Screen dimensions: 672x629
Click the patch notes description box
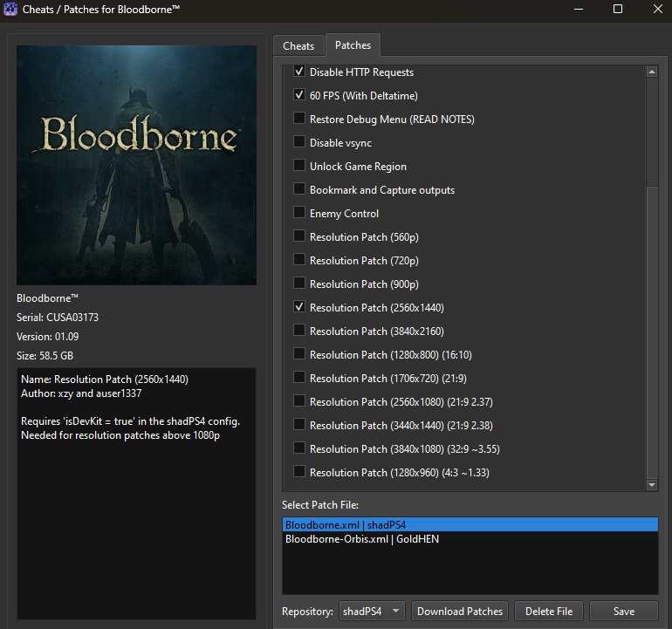pos(136,494)
